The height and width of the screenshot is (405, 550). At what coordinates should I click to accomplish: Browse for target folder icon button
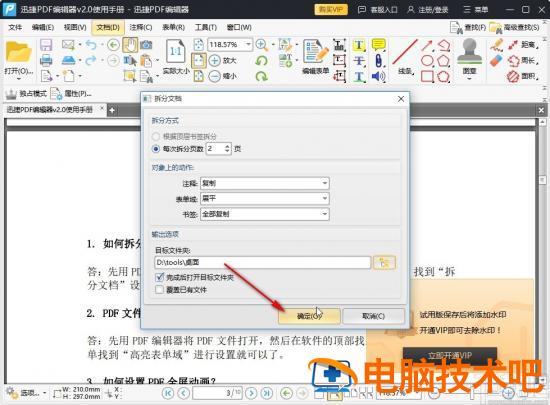384,262
